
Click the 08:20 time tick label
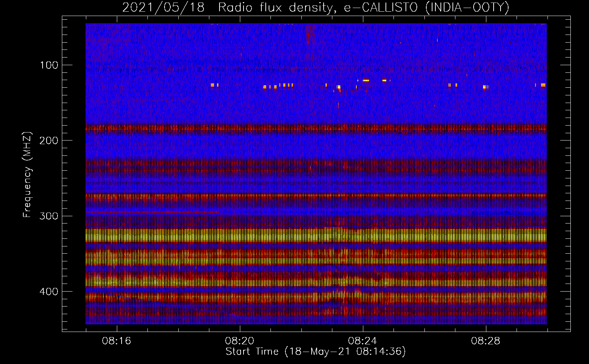coord(240,341)
